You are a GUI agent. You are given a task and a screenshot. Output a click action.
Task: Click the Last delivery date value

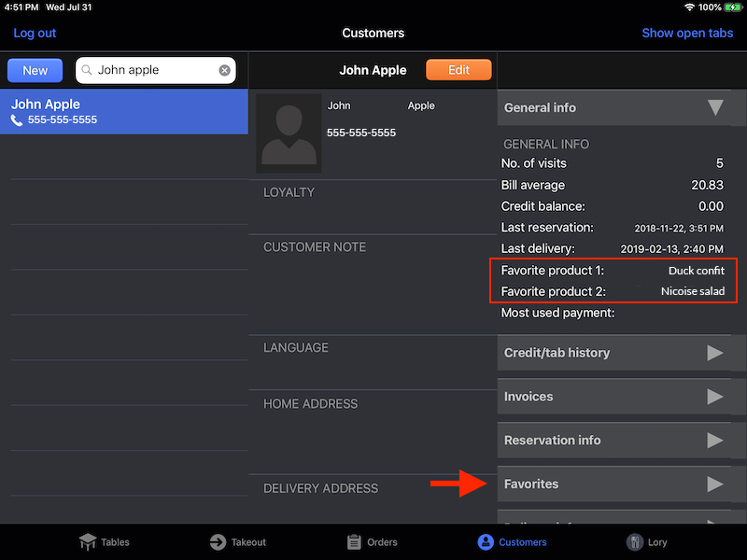[x=671, y=249]
